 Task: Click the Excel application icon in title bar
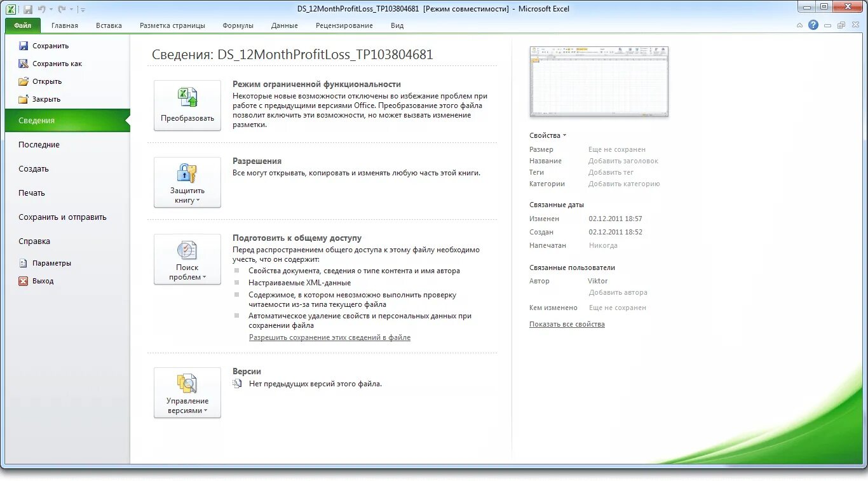[x=11, y=10]
